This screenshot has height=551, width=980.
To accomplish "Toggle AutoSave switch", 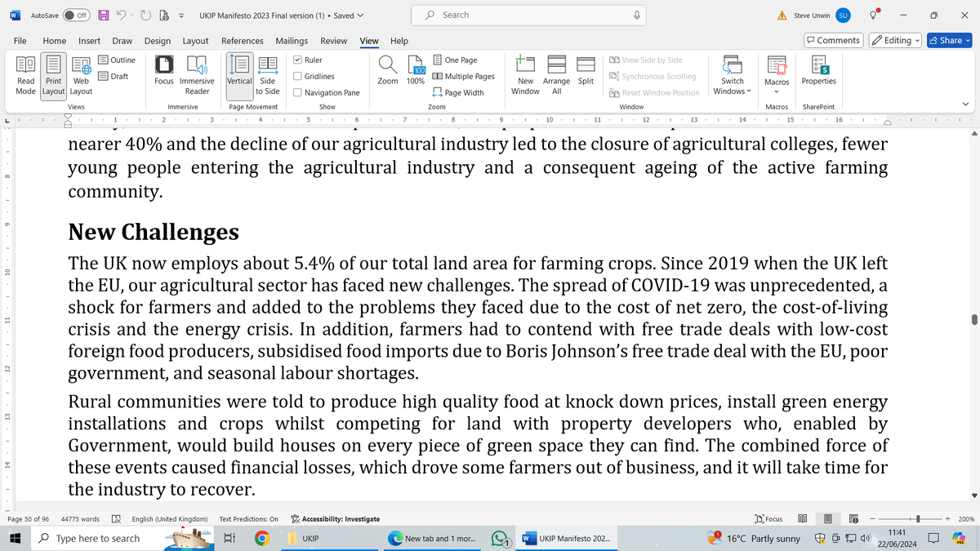I will click(76, 16).
